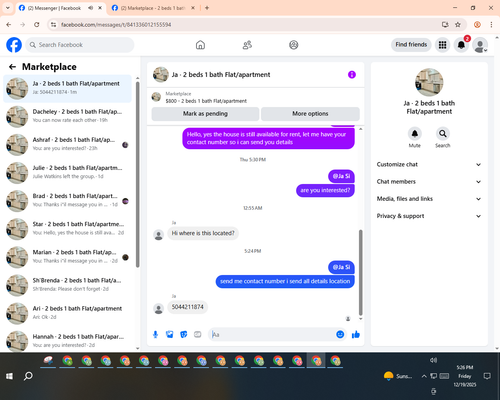The height and width of the screenshot is (400, 500).
Task: Open the Groups icon in top navigation
Action: pos(294,45)
